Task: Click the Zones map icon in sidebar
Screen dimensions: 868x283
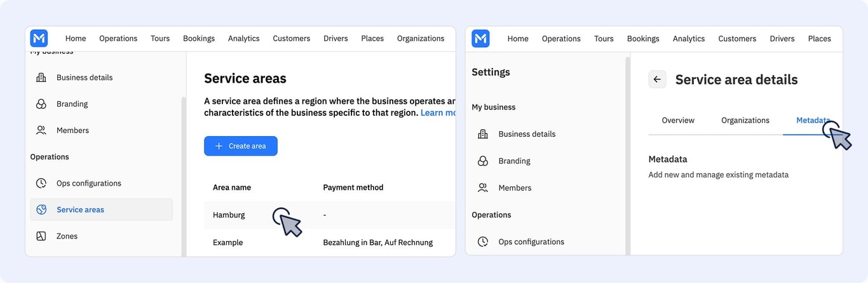Action: pyautogui.click(x=41, y=236)
